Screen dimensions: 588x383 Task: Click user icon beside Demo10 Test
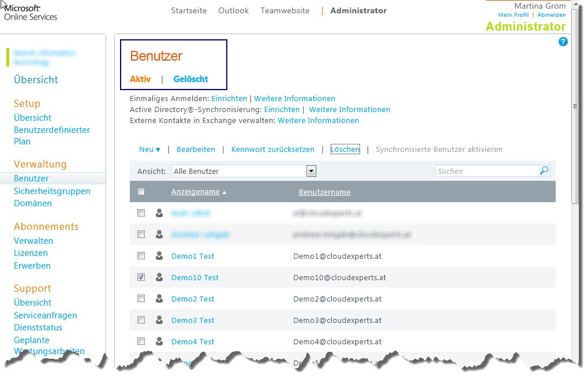(x=159, y=277)
